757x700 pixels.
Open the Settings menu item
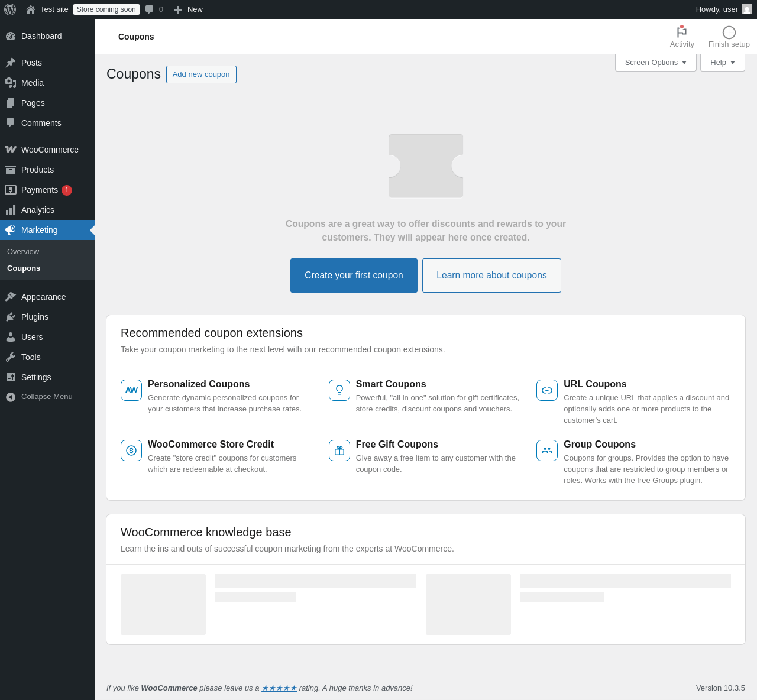(47, 377)
